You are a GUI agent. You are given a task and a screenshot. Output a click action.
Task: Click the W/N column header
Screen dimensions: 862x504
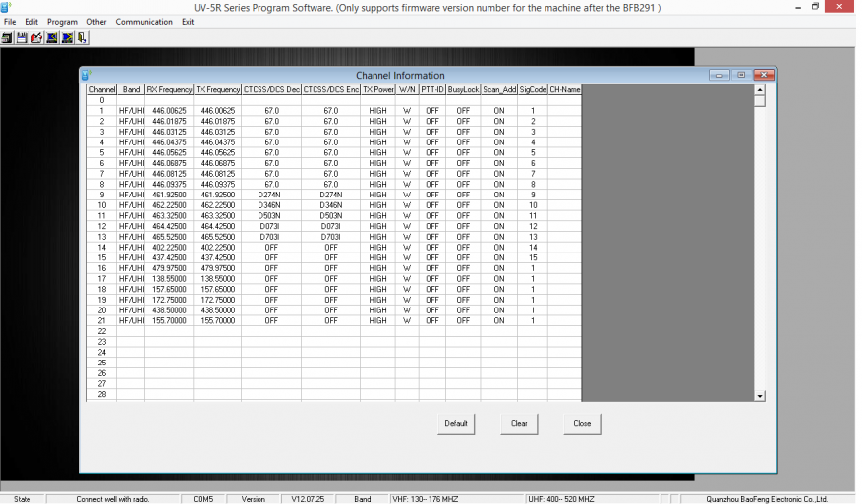point(407,89)
